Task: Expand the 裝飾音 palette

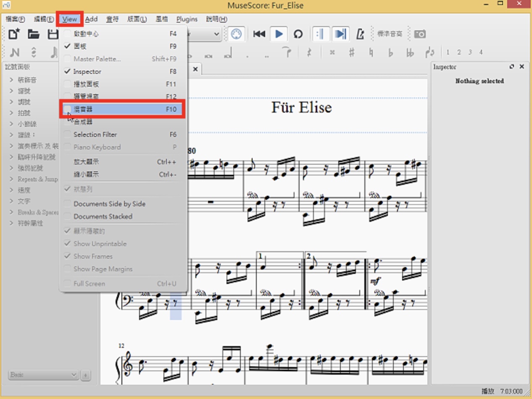Action: tap(27, 80)
